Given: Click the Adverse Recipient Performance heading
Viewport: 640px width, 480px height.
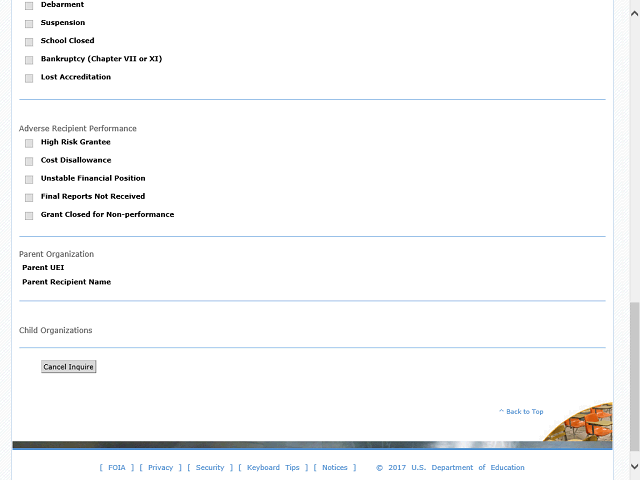Looking at the screenshot, I should coord(78,128).
